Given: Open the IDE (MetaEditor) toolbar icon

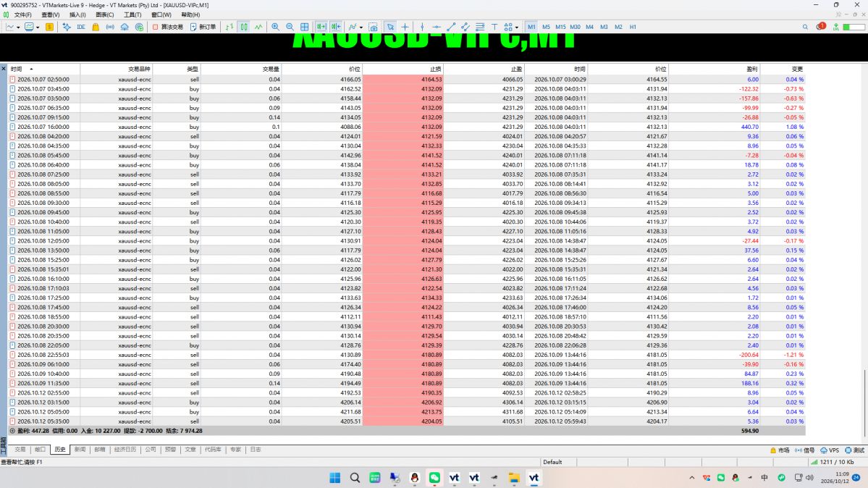Looking at the screenshot, I should (81, 27).
